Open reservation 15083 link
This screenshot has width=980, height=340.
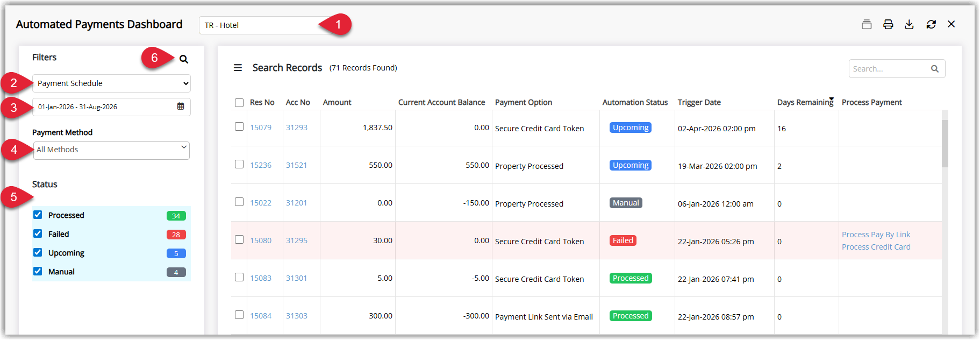261,278
